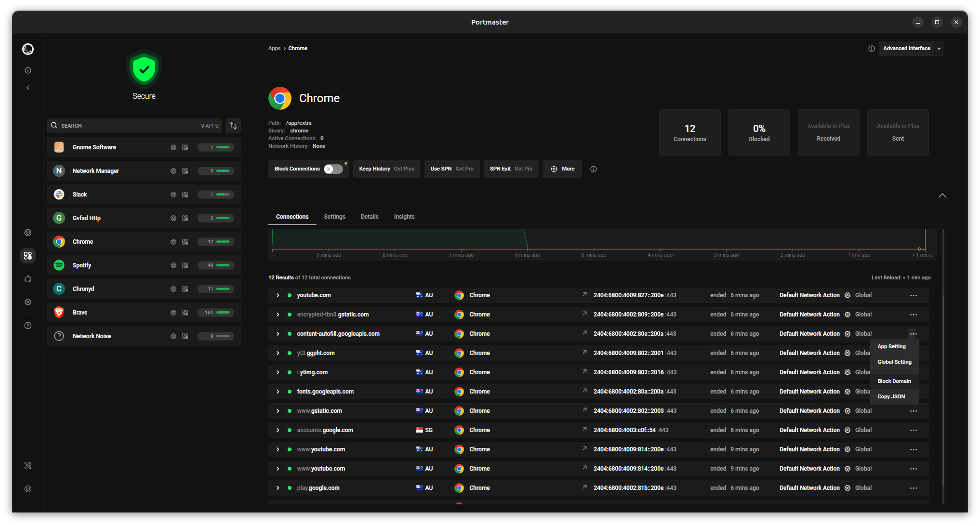980x526 pixels.
Task: Choose App Setting in the context menu
Action: click(894, 346)
